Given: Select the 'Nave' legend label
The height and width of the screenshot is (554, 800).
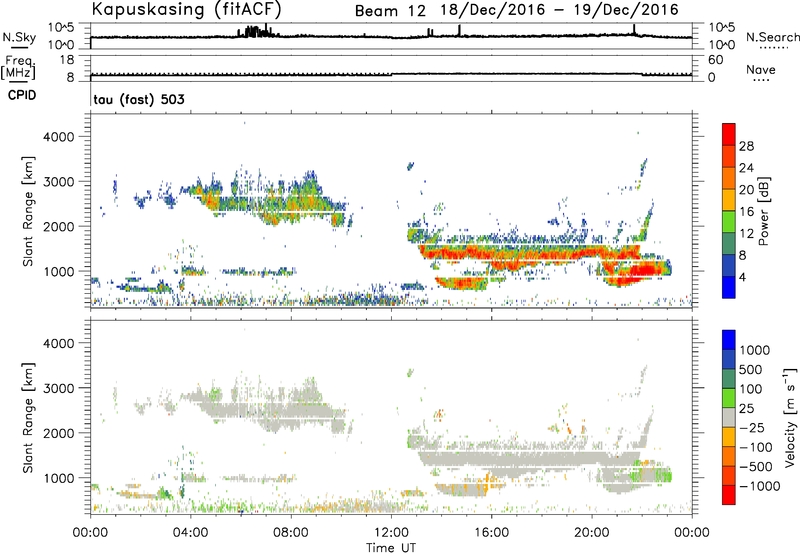Looking at the screenshot, I should 761,69.
